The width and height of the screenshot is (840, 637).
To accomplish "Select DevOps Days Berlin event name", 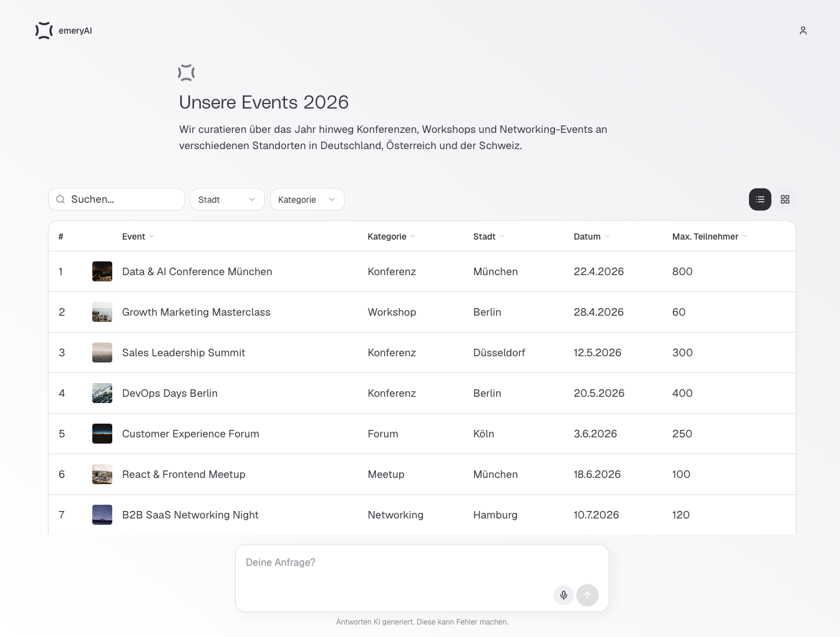I will 170,393.
